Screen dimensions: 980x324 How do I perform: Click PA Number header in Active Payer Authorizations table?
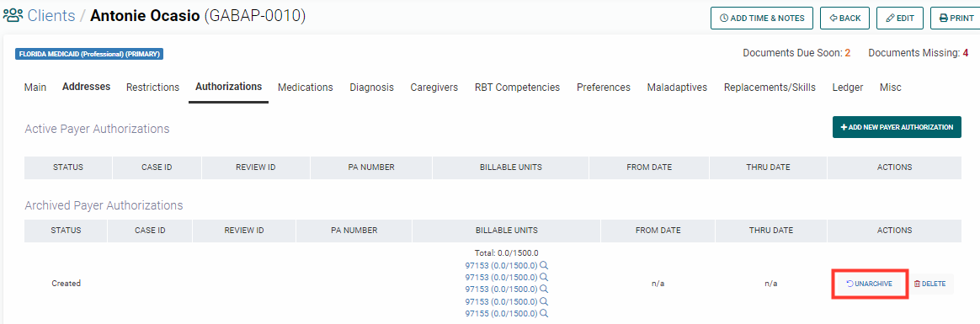(371, 167)
